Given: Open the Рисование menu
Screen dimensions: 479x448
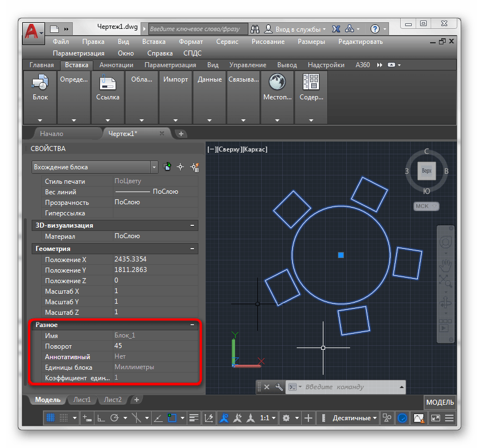Looking at the screenshot, I should point(268,42).
